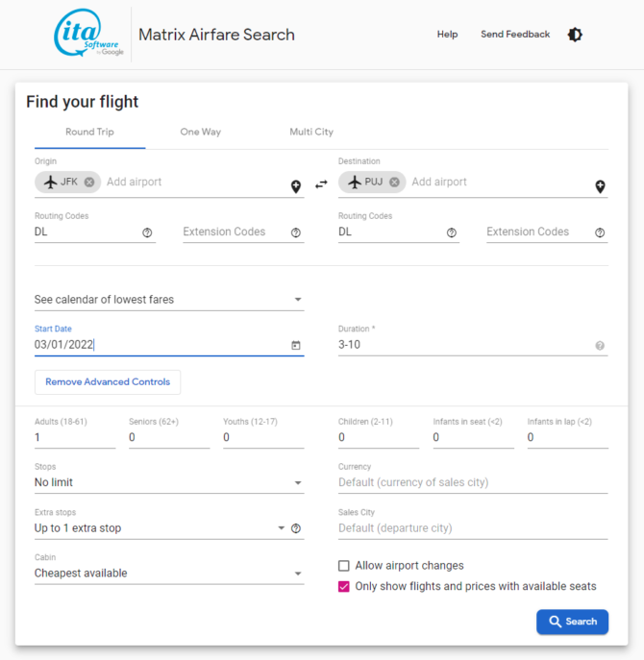Click Children (2-11) count field
644x660 pixels.
pos(379,438)
